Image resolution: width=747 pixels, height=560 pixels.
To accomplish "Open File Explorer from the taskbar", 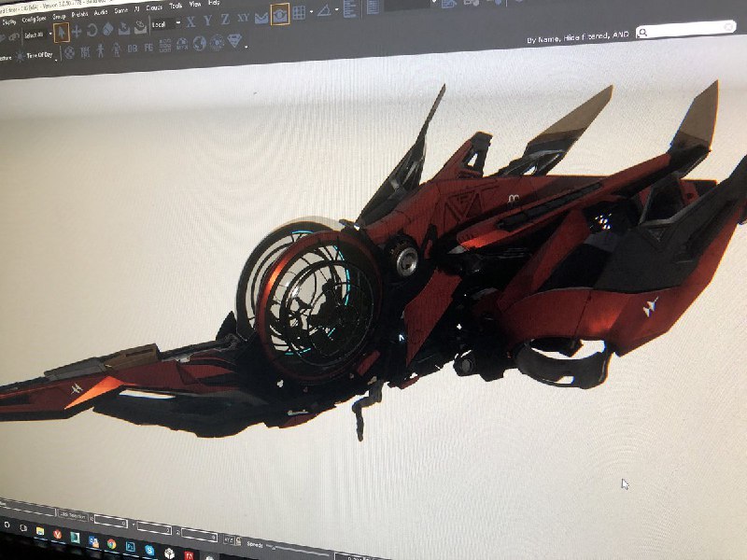I will pyautogui.click(x=40, y=531).
